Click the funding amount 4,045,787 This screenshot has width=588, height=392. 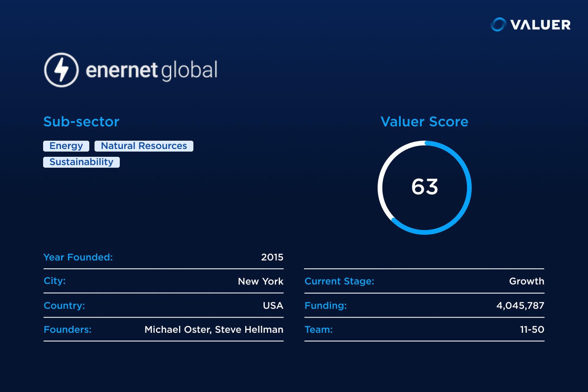tap(520, 306)
